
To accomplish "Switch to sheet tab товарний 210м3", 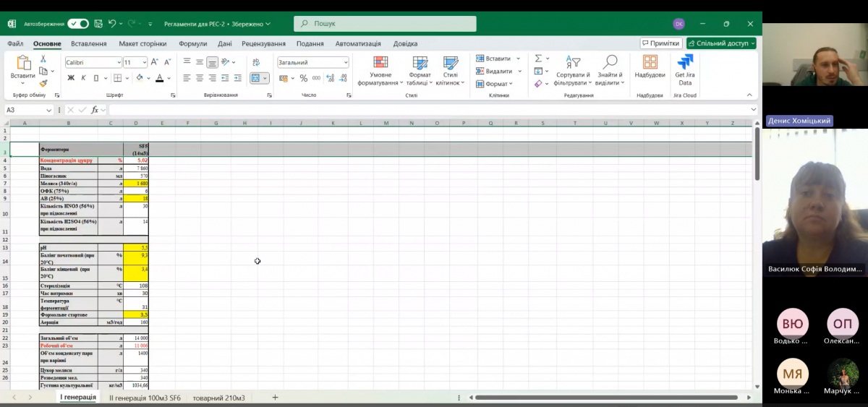I will pyautogui.click(x=218, y=398).
